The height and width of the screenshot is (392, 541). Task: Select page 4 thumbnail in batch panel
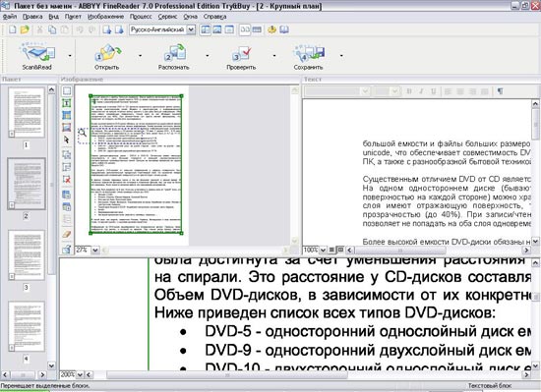(x=27, y=326)
